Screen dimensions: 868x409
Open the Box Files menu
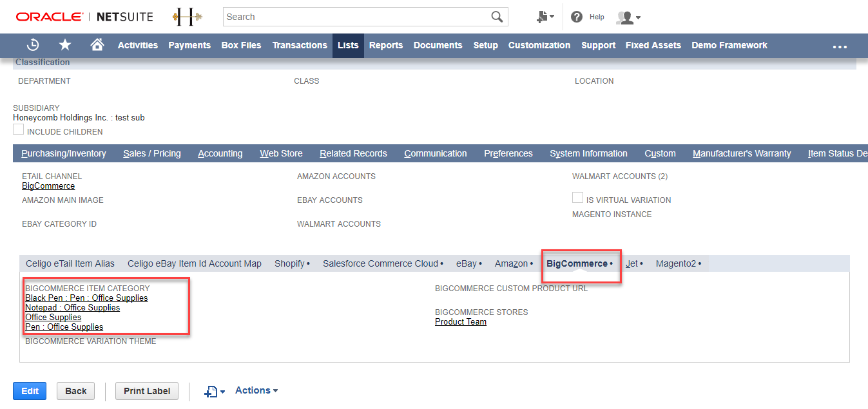(242, 45)
